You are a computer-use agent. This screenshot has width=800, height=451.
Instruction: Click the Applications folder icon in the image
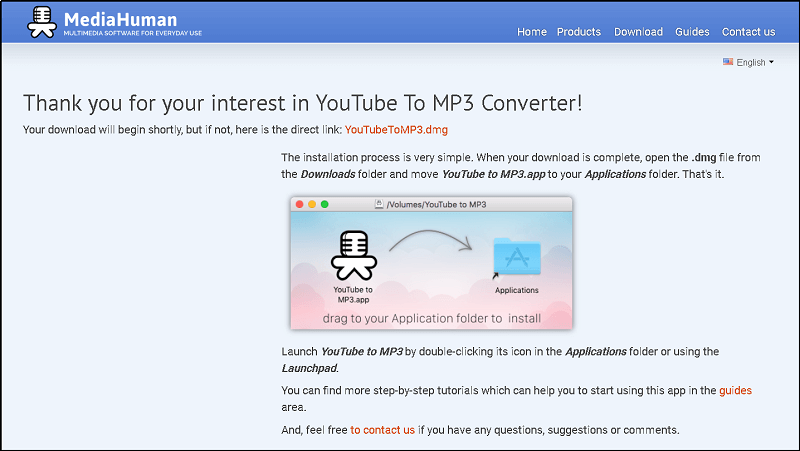click(517, 257)
